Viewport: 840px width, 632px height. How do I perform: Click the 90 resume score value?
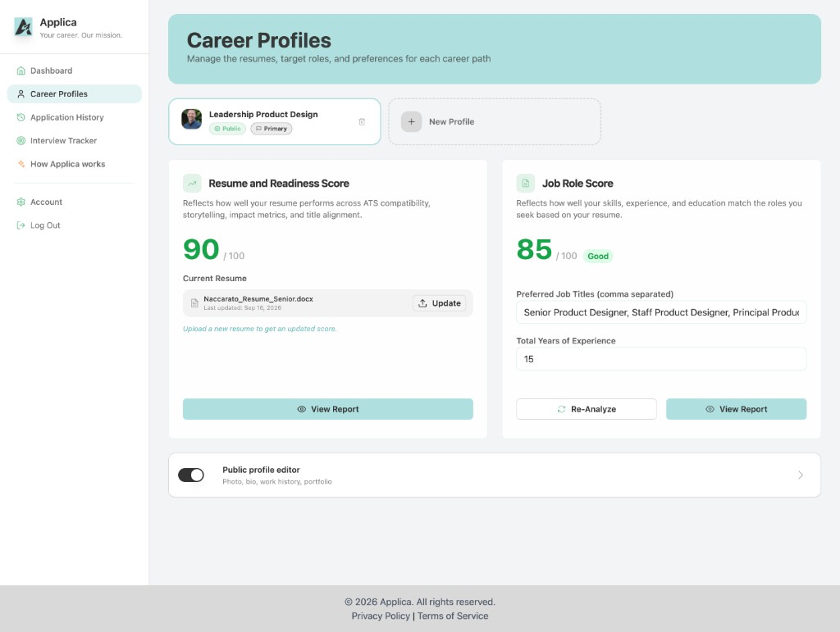201,249
